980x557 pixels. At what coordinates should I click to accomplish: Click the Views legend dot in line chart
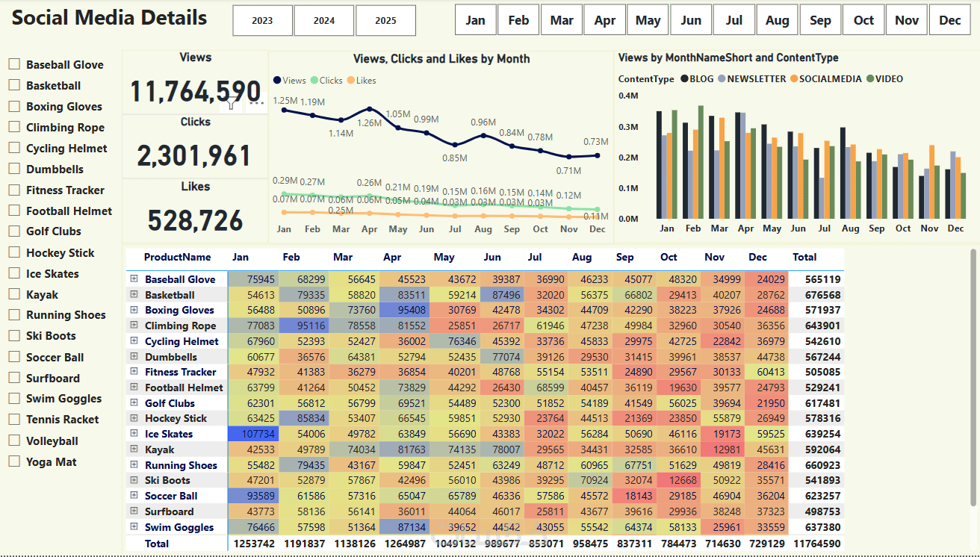(278, 81)
